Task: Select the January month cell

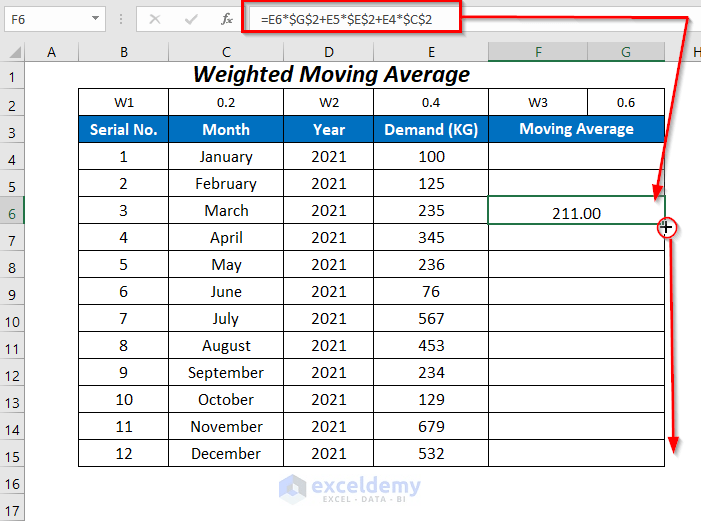Action: click(226, 157)
